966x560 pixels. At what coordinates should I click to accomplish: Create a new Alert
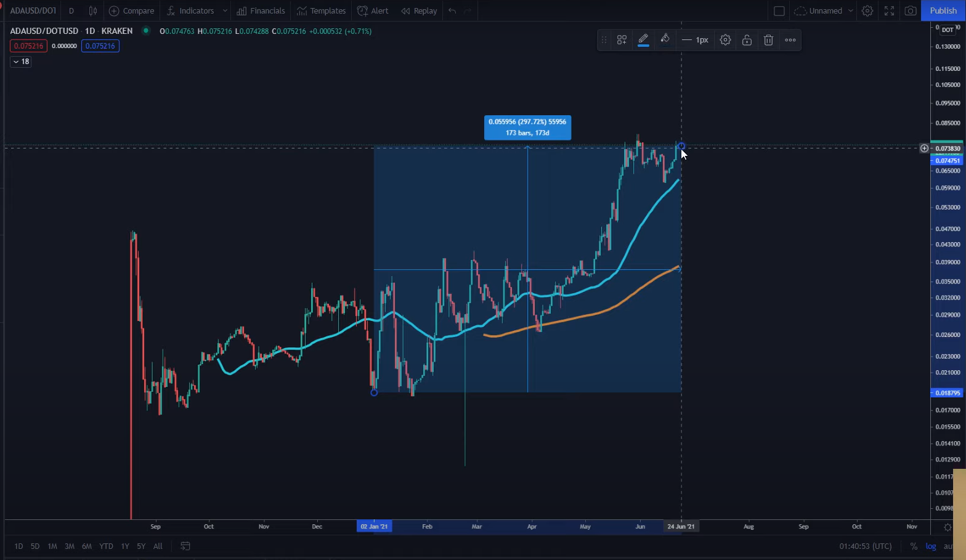pyautogui.click(x=373, y=10)
